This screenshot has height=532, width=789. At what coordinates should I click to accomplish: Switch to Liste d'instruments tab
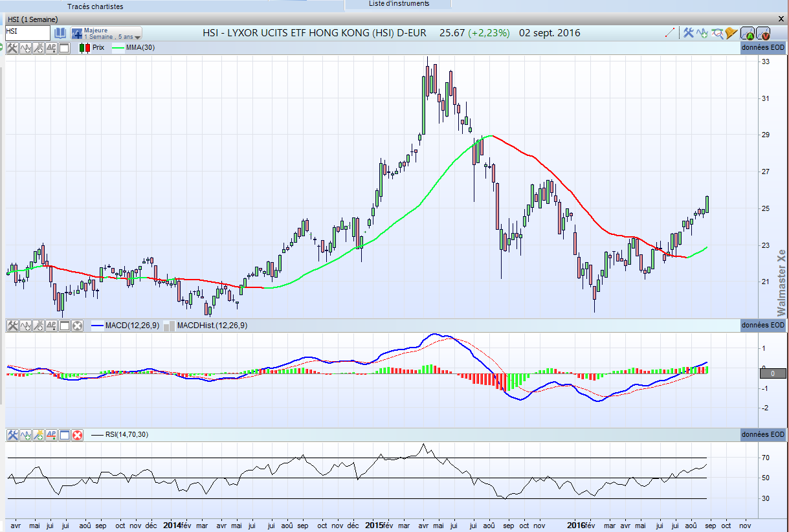[x=399, y=4]
